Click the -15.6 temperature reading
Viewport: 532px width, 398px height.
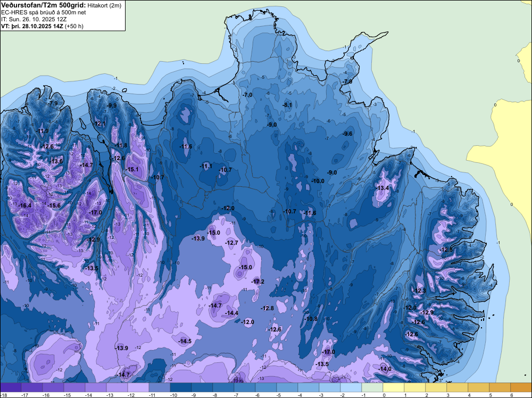tap(54, 205)
